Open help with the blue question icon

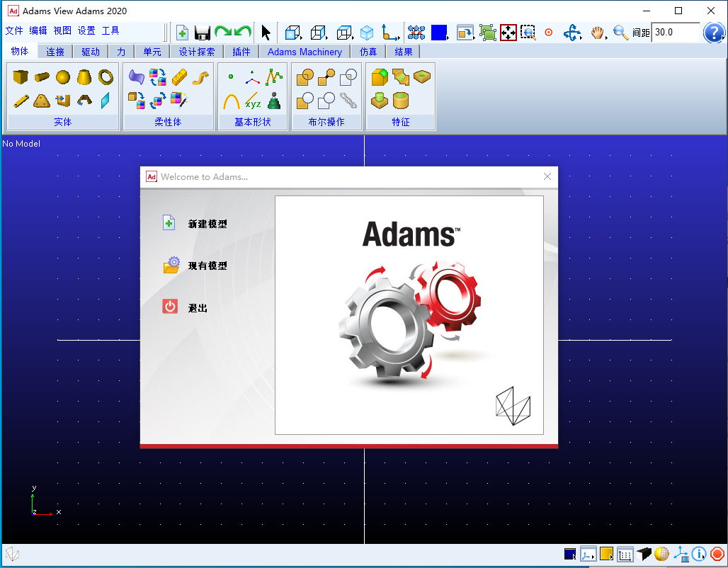point(714,33)
